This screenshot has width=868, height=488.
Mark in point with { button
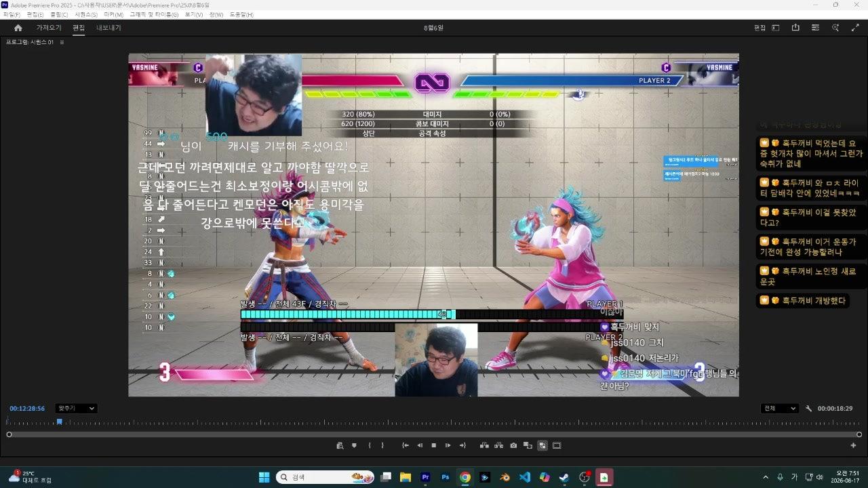[x=370, y=445]
